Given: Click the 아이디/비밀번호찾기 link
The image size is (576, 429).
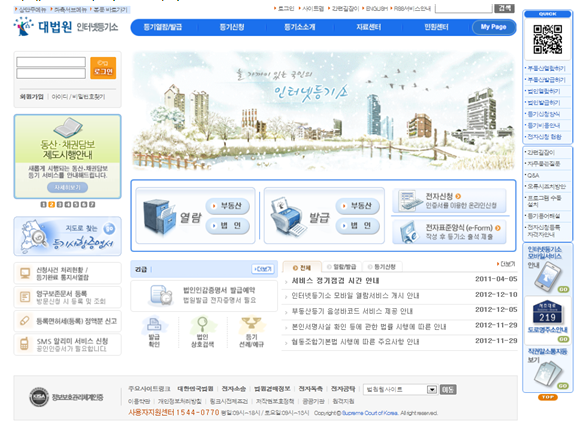Looking at the screenshot, I should click(78, 97).
